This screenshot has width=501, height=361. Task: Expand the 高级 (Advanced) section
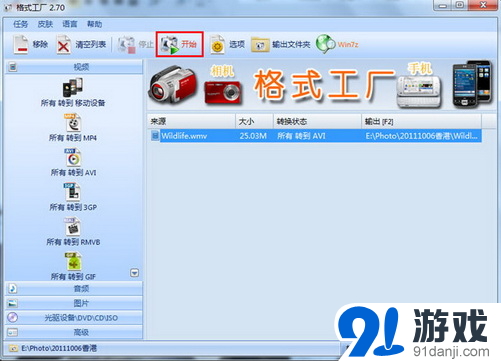pyautogui.click(x=74, y=332)
